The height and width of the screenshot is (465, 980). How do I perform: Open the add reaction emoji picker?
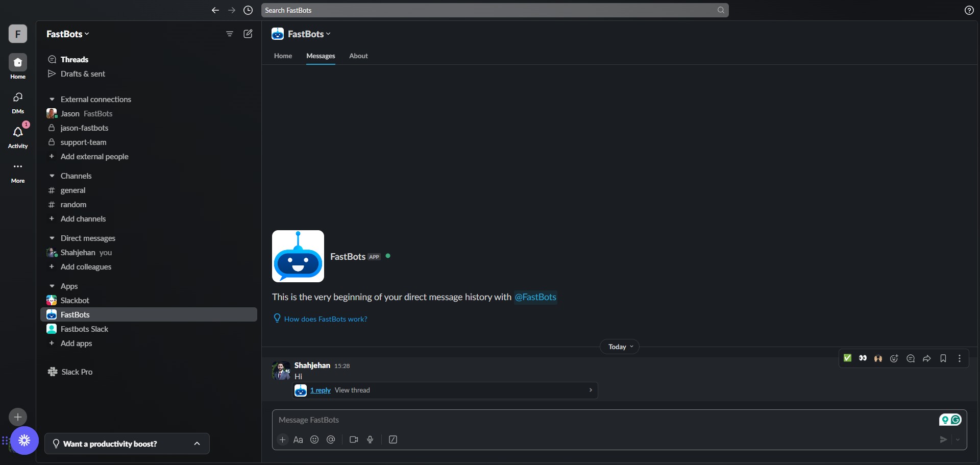click(x=894, y=358)
